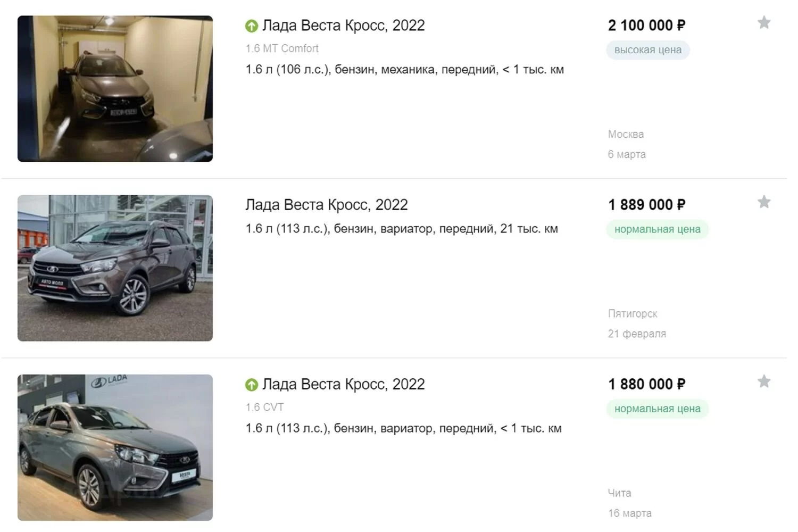The image size is (798, 532).
Task: Click the "высокая цена" price badge
Action: 647,50
